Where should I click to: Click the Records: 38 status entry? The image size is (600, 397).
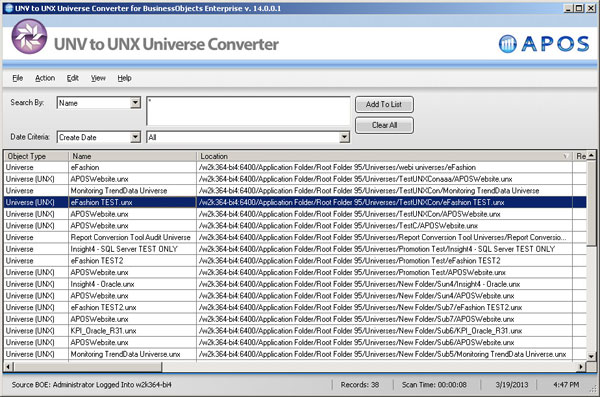pos(360,385)
